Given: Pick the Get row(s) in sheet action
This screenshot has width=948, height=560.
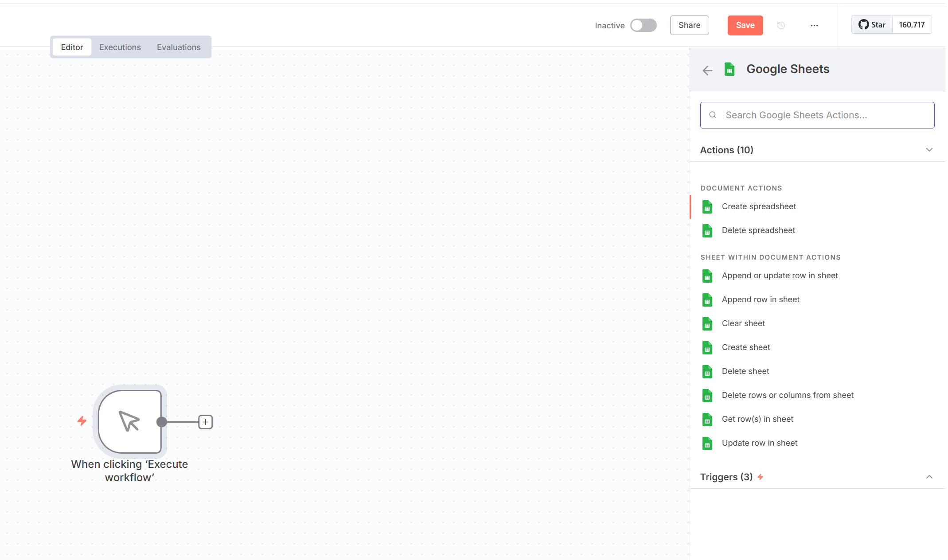Looking at the screenshot, I should point(757,419).
